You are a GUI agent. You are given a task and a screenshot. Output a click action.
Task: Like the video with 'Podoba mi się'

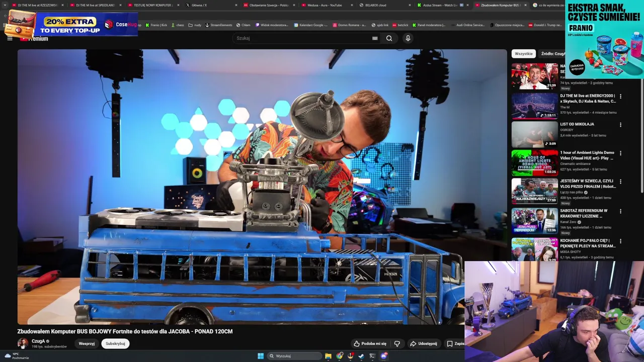pyautogui.click(x=370, y=343)
